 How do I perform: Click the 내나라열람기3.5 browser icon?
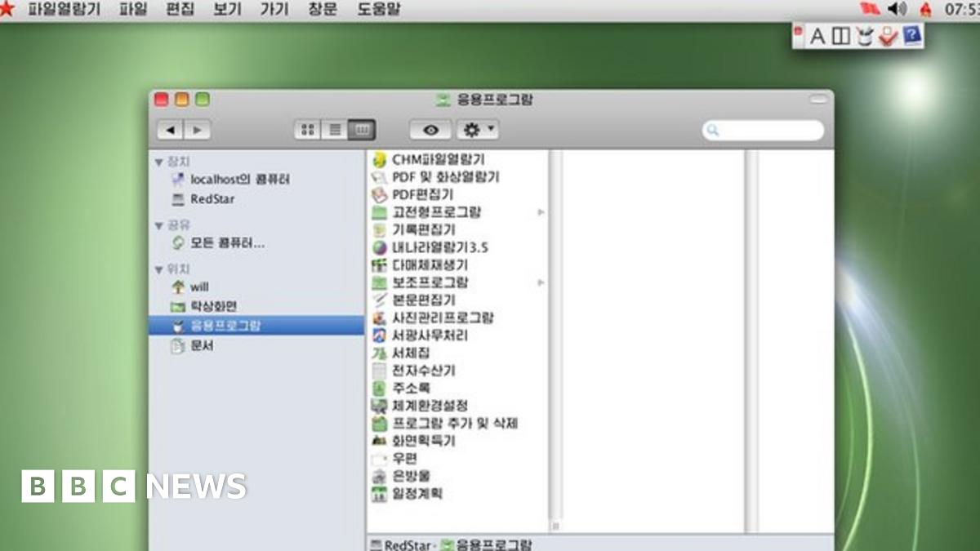[x=378, y=247]
